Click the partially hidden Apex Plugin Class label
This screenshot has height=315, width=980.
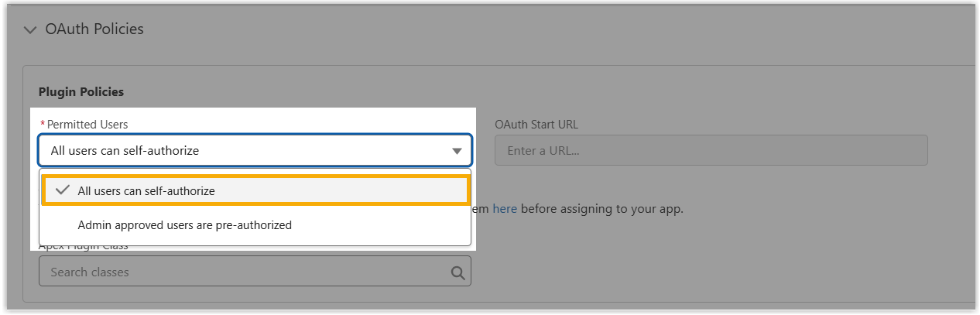[x=84, y=248]
